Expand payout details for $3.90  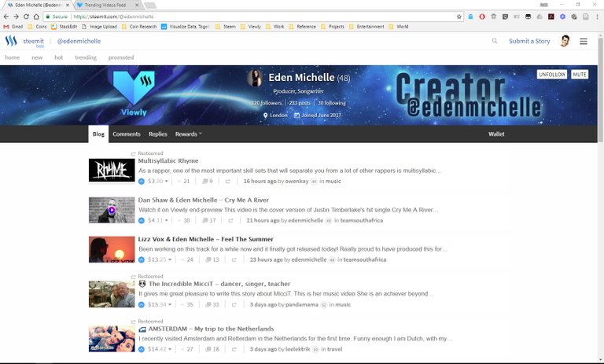(158, 181)
